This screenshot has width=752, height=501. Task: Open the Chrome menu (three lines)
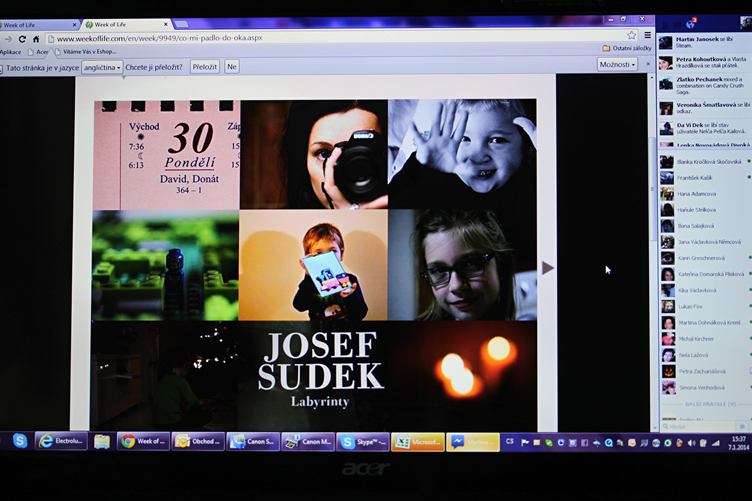[647, 35]
